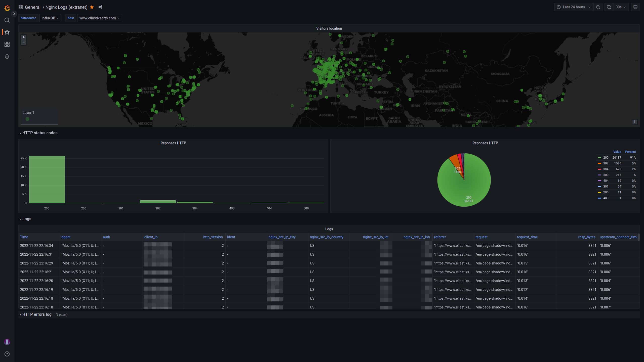The width and height of the screenshot is (644, 362).
Task: Click the logs table vertical scrollbar
Action: 638,237
